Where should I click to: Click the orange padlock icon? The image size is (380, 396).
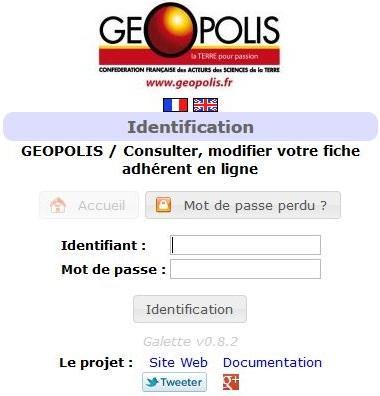click(x=163, y=205)
